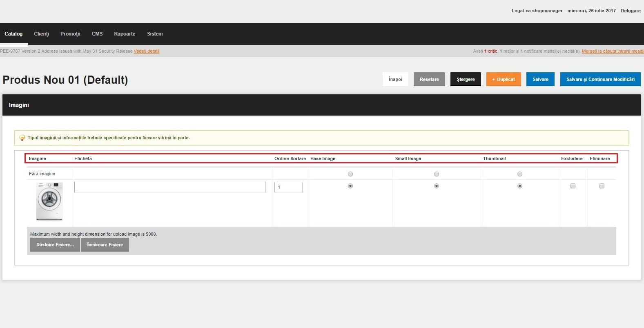
Task: Open the Catalog menu
Action: click(x=13, y=34)
